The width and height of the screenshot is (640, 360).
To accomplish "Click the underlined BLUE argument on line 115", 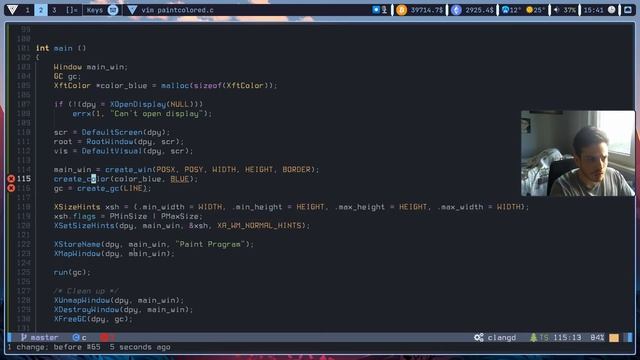I will point(180,179).
